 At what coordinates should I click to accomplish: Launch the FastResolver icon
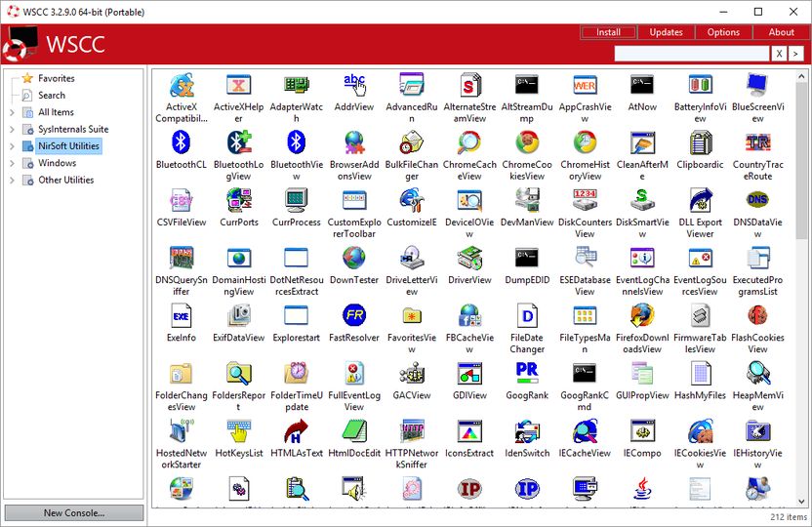354,315
